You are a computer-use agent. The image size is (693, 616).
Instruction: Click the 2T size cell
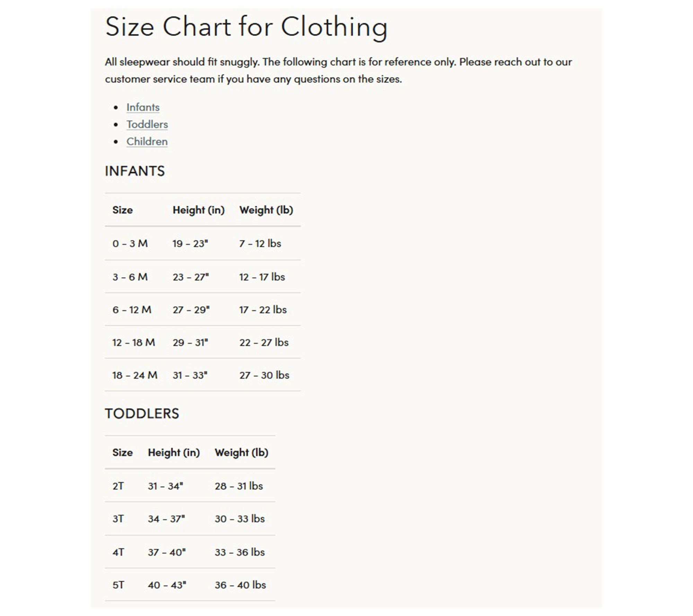tap(118, 486)
